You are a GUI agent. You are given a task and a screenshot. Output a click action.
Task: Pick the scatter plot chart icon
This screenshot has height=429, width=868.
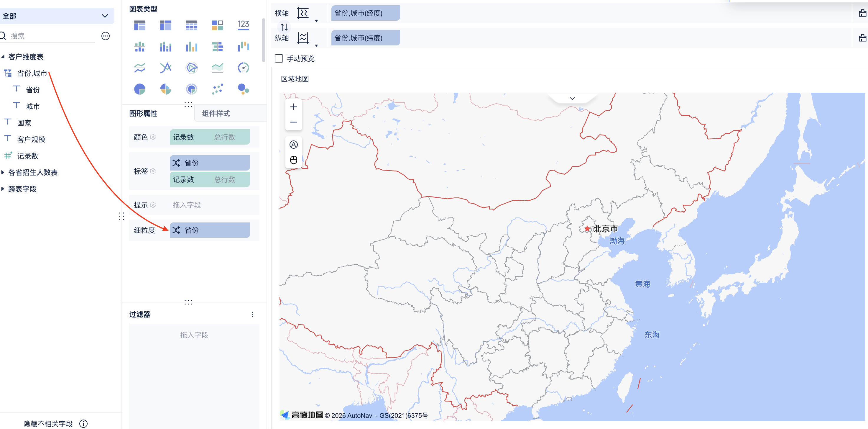[x=217, y=89]
